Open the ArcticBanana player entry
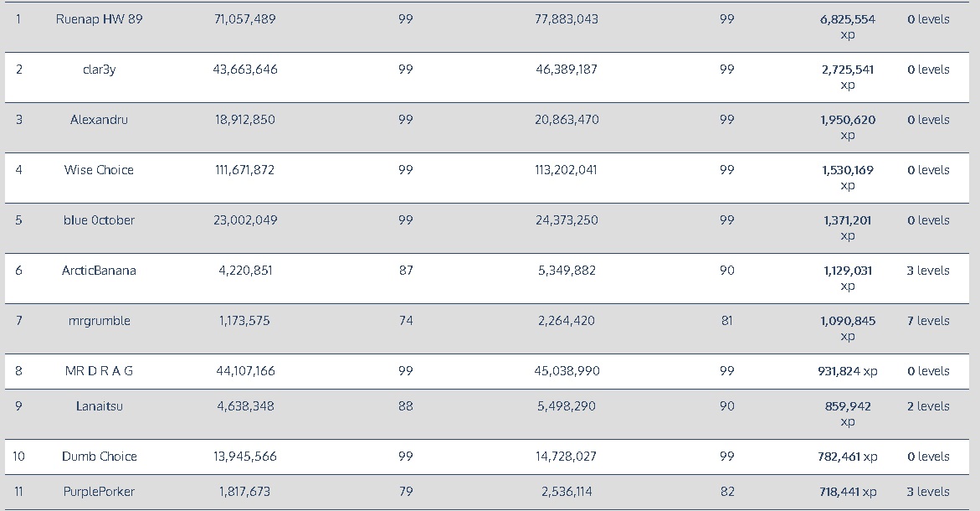The height and width of the screenshot is (511, 980). coord(99,271)
